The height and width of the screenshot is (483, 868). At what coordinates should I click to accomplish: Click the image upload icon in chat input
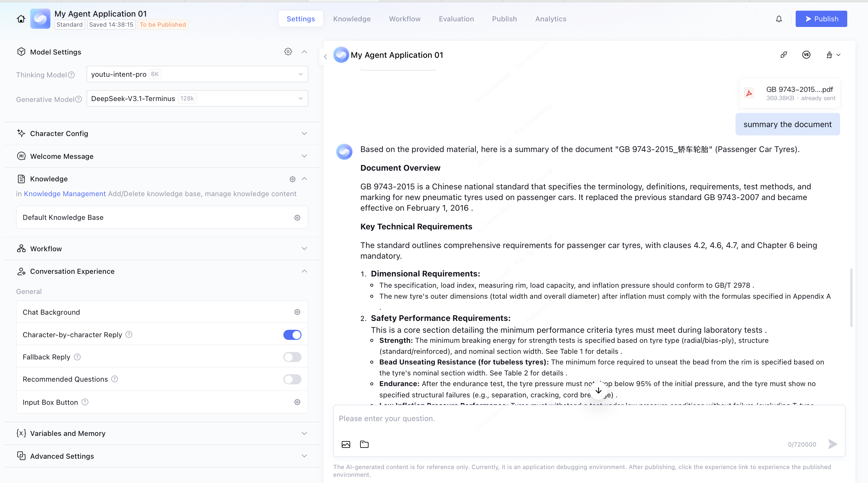pyautogui.click(x=346, y=444)
